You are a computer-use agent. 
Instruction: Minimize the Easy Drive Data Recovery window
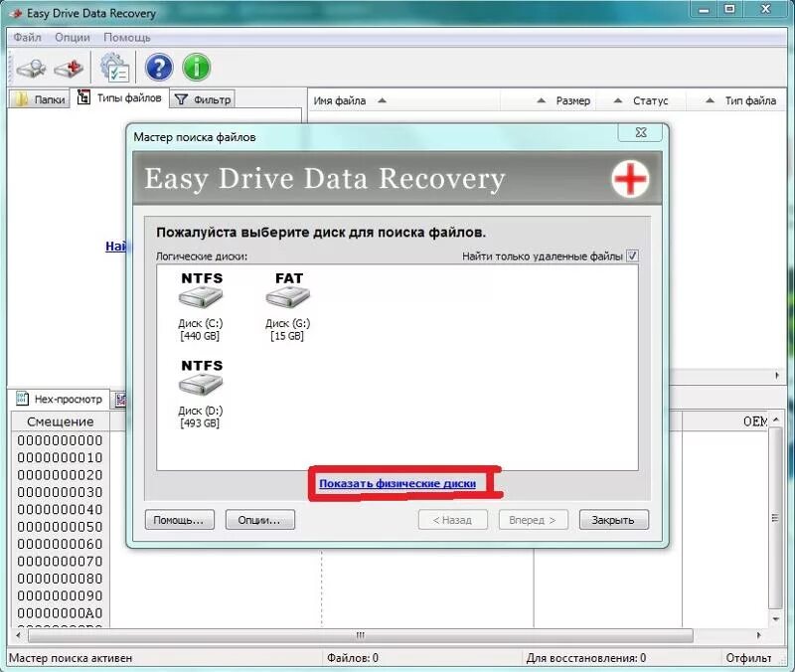coord(704,10)
